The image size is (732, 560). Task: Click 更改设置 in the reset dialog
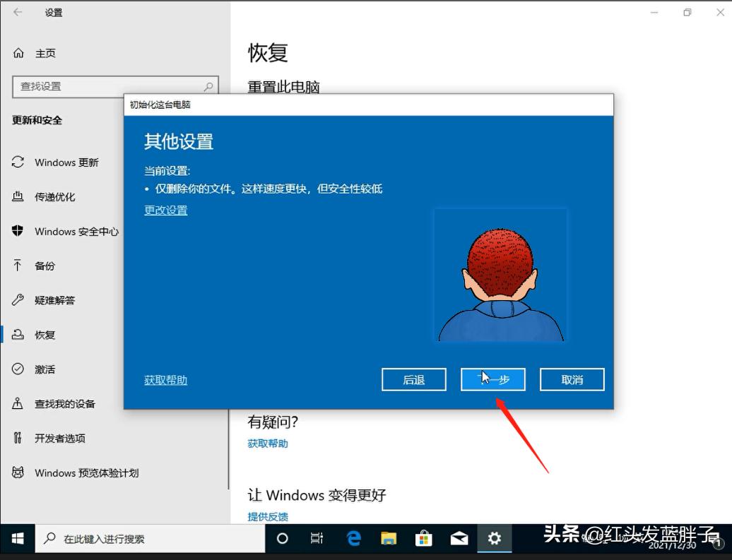pos(165,210)
